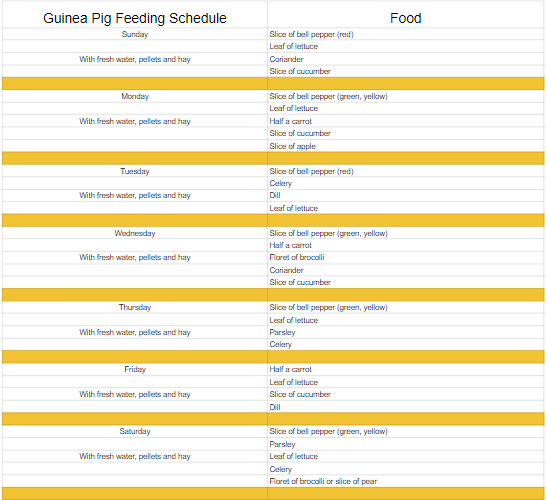Click Wednesday's Floret of brocolli cell

point(406,257)
